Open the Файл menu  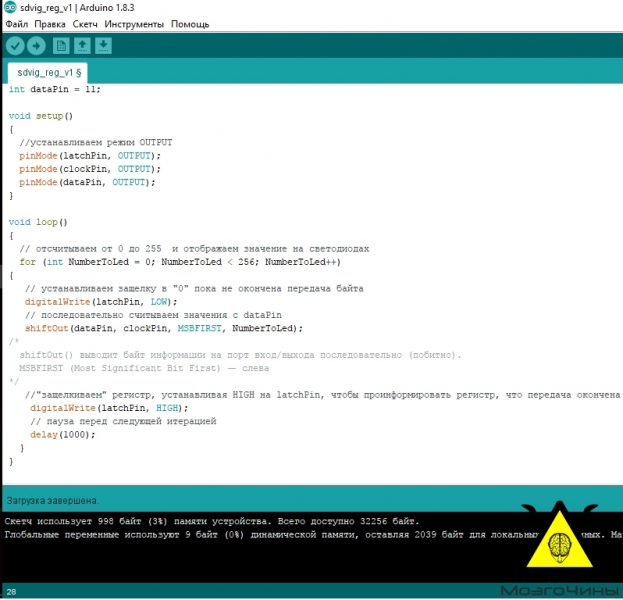click(x=17, y=24)
